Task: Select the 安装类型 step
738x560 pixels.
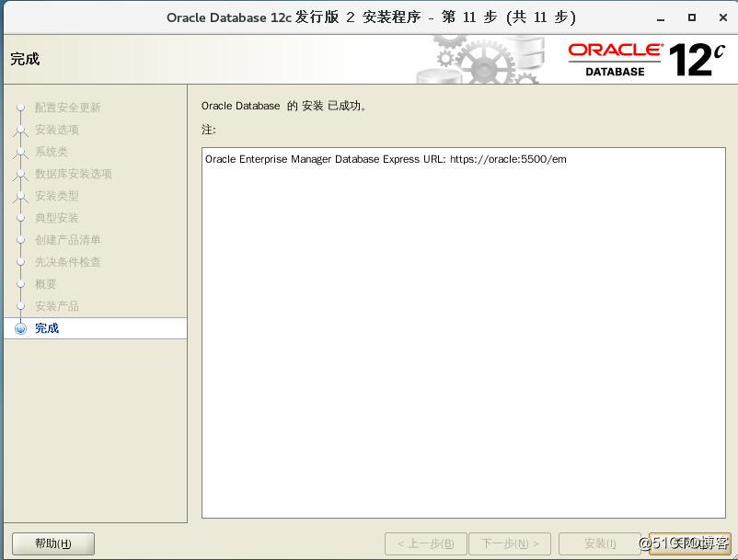Action: 57,196
